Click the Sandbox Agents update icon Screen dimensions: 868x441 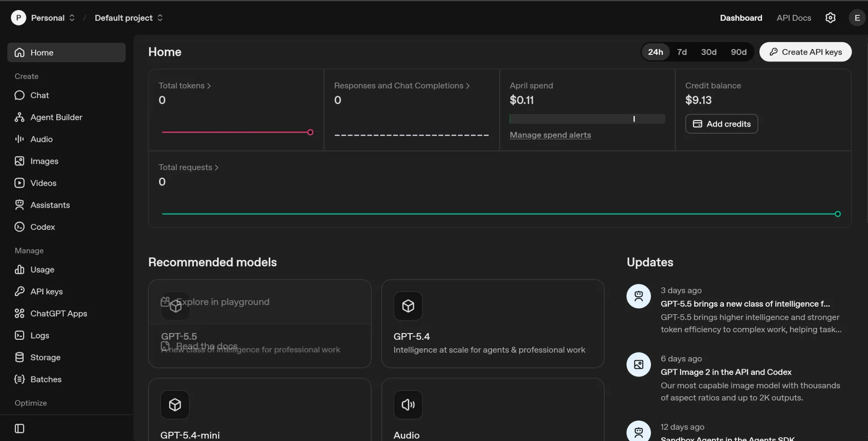coord(638,431)
